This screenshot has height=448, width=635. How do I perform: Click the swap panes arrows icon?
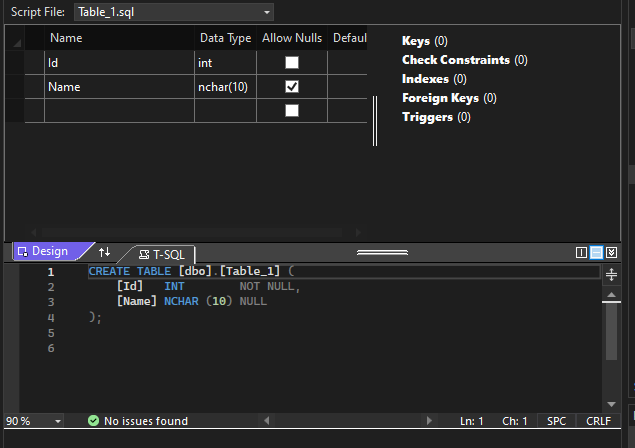pyautogui.click(x=104, y=252)
